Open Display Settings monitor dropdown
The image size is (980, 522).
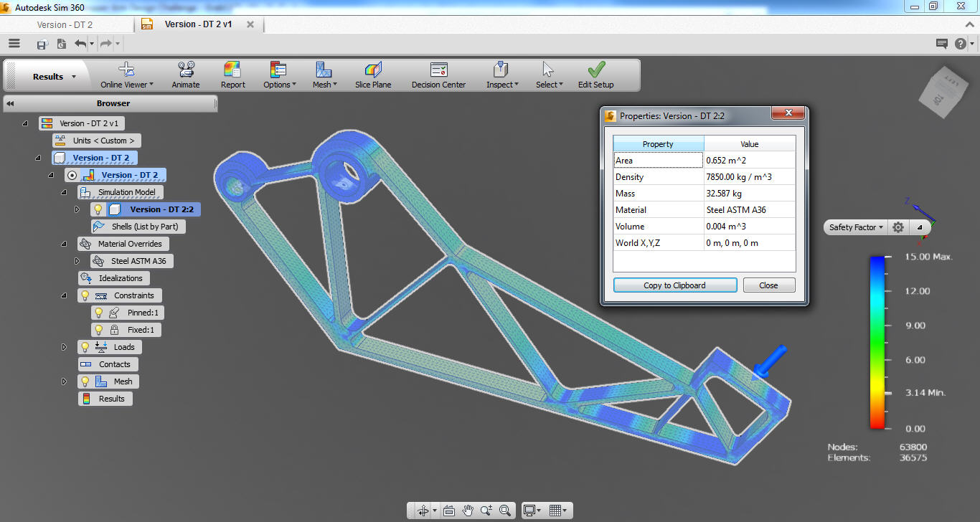click(534, 511)
